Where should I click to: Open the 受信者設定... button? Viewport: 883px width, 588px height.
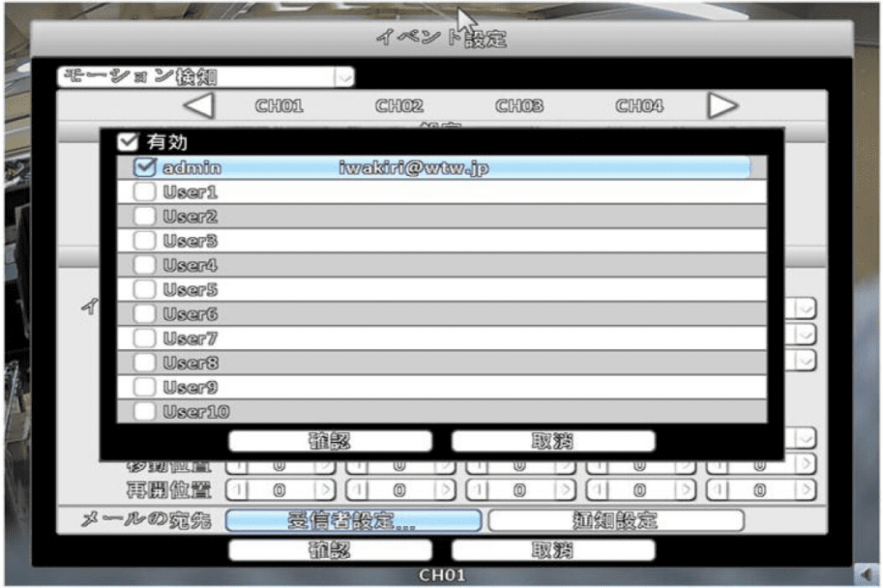tap(353, 521)
